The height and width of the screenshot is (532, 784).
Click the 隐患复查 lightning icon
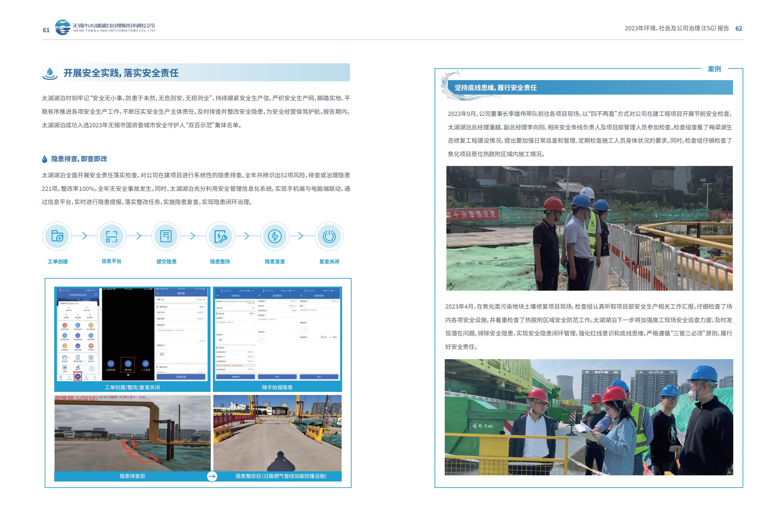click(x=275, y=236)
